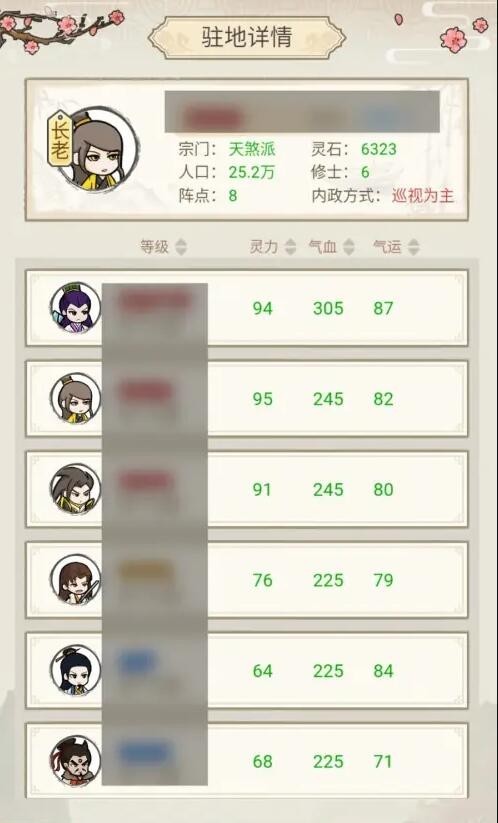Tap the 天煞派 sect name

point(252,149)
